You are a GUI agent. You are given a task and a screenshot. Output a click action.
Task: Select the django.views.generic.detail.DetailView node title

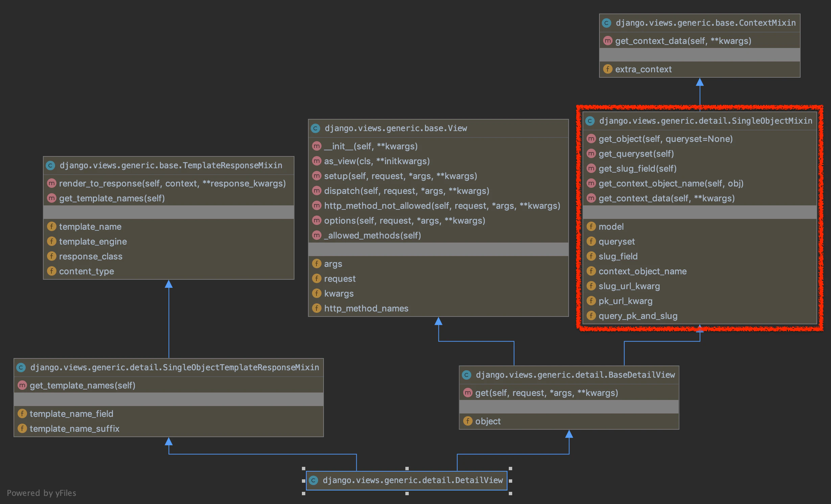[x=413, y=480]
